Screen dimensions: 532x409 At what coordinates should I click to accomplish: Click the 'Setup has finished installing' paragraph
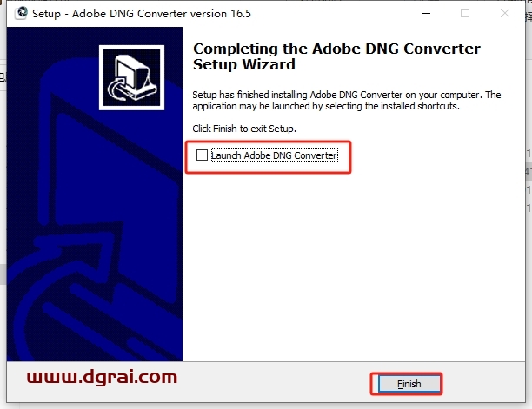click(x=347, y=101)
